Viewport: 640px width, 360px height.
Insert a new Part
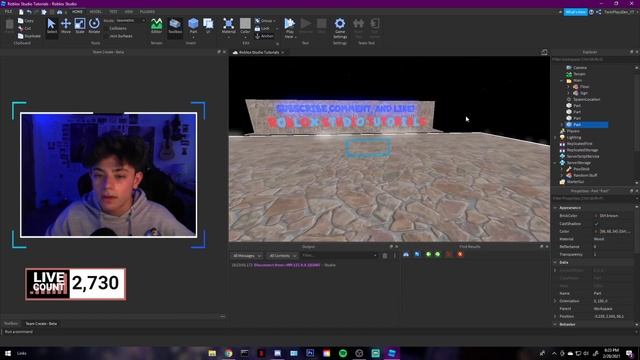(x=193, y=26)
